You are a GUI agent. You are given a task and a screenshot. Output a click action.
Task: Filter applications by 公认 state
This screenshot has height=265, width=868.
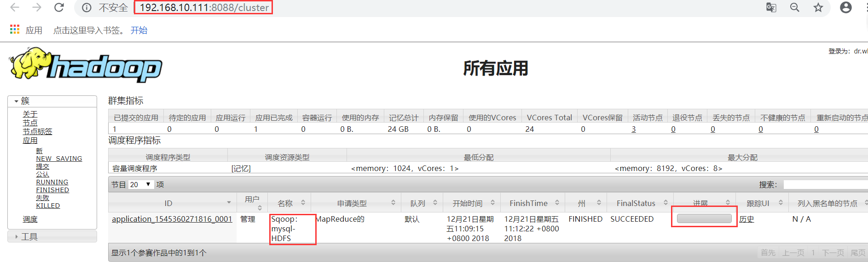[x=42, y=174]
